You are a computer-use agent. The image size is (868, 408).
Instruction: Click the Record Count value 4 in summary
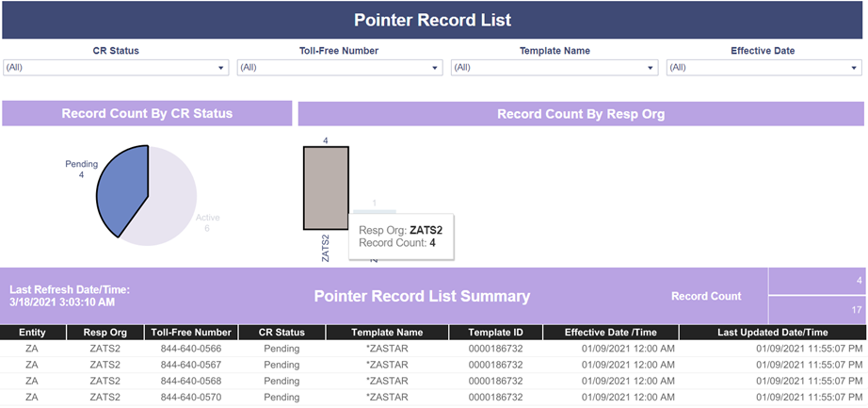coord(860,281)
